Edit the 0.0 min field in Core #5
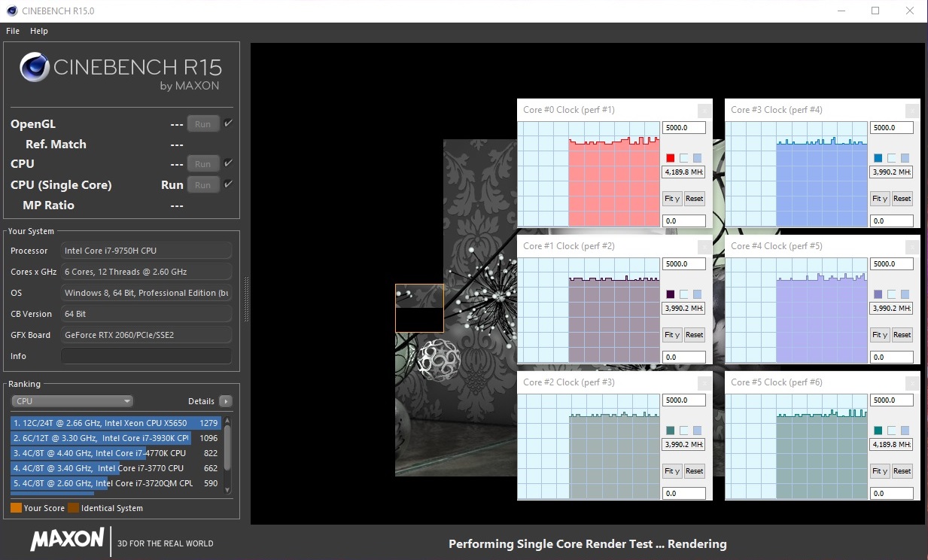This screenshot has width=928, height=560. (x=892, y=494)
